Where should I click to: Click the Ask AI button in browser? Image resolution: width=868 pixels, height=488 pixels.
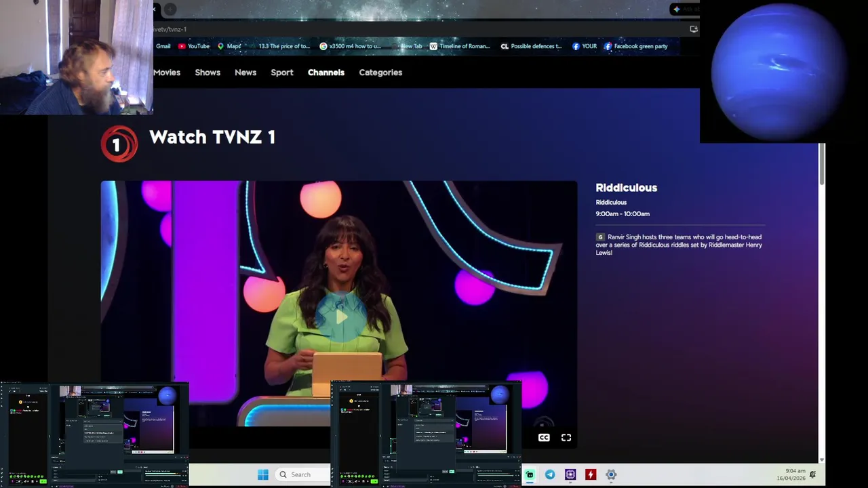pos(685,9)
